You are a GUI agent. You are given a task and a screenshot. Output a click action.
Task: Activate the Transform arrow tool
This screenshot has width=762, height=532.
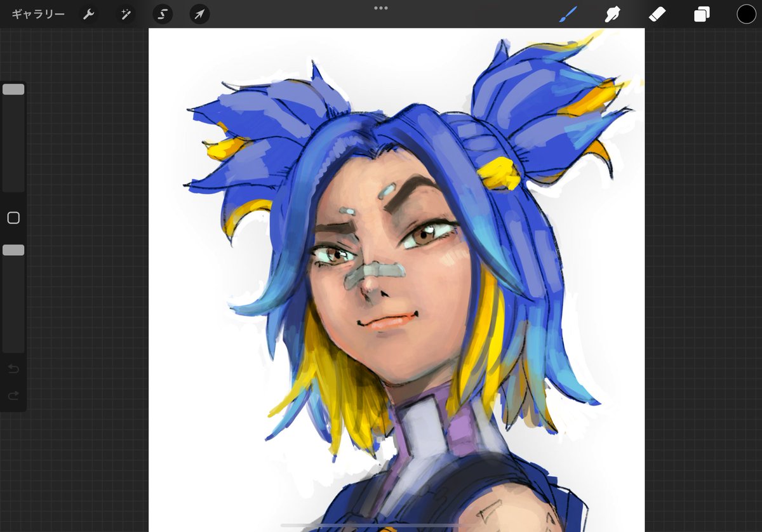pos(200,14)
